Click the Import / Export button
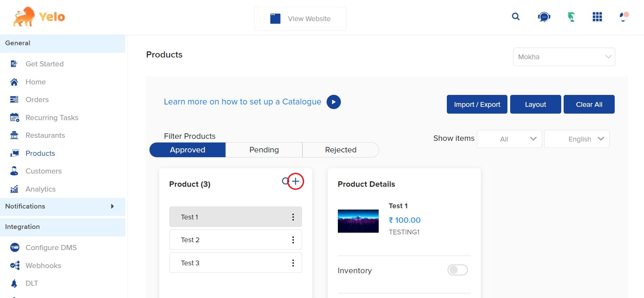 coord(477,104)
